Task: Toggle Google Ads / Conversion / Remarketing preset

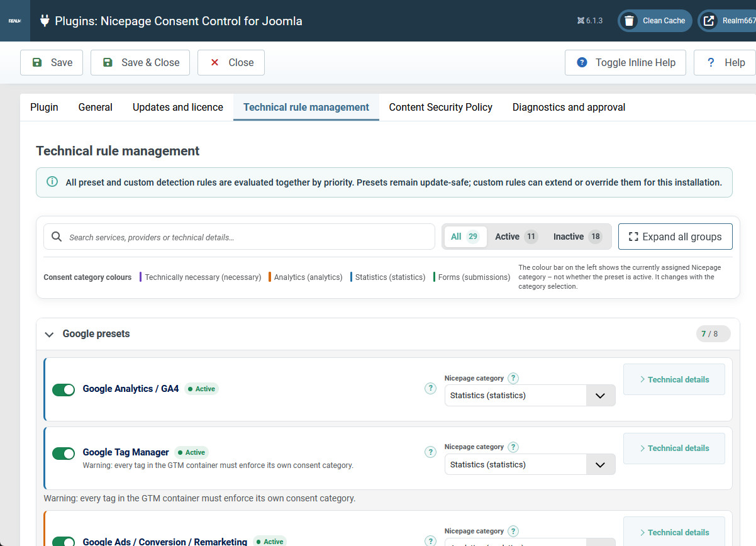Action: pos(64,542)
